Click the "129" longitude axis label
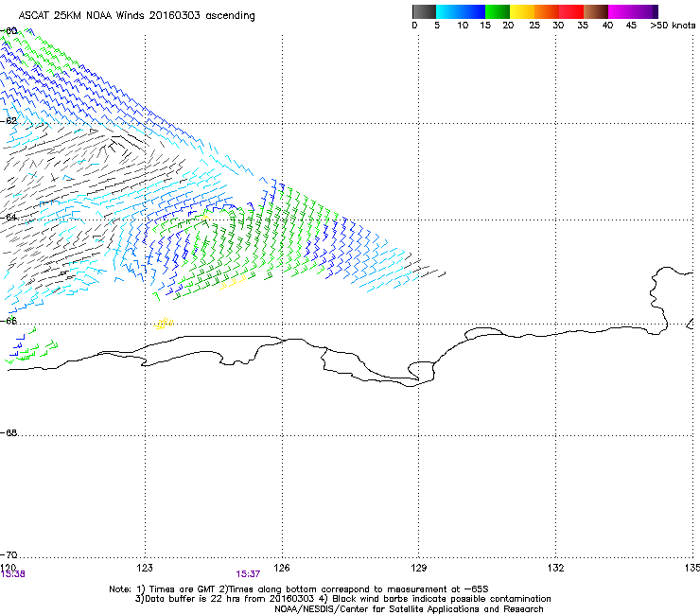700x615 pixels. (419, 568)
